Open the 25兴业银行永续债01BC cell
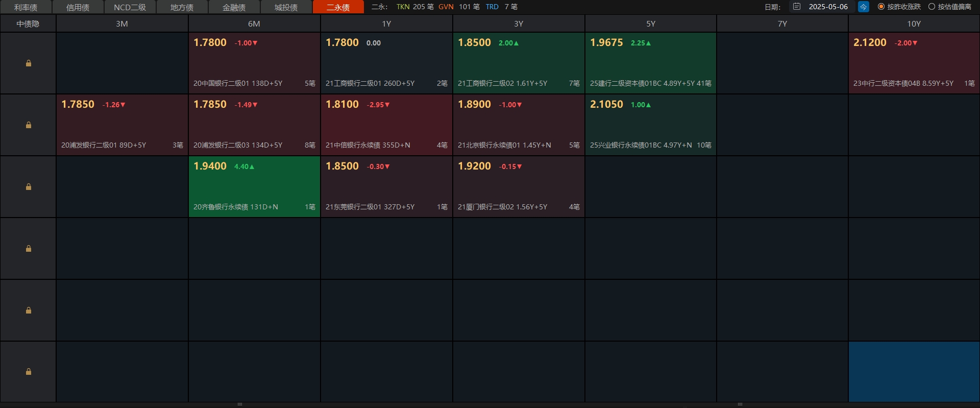This screenshot has height=408, width=980. coord(651,125)
